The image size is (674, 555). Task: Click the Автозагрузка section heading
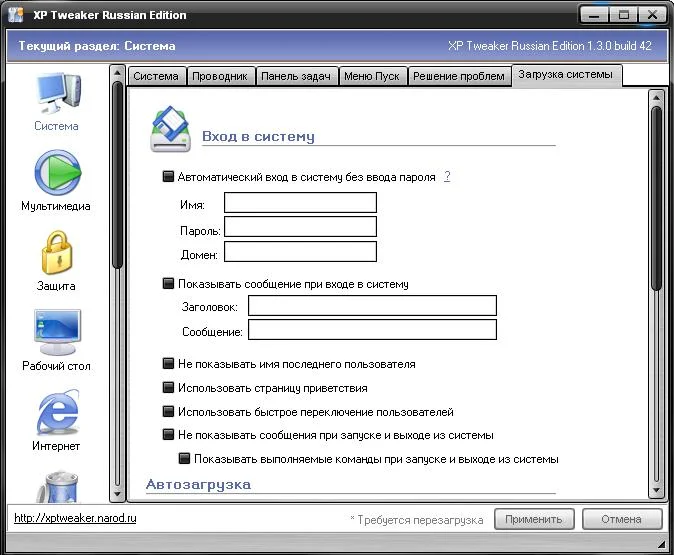[x=198, y=484]
